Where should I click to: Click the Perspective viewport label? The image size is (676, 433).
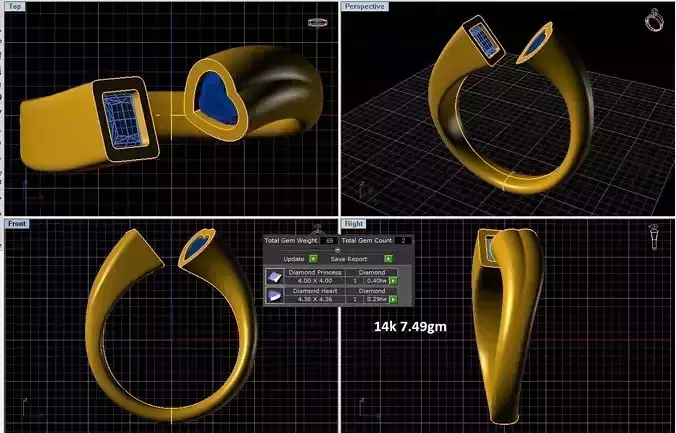pyautogui.click(x=364, y=6)
